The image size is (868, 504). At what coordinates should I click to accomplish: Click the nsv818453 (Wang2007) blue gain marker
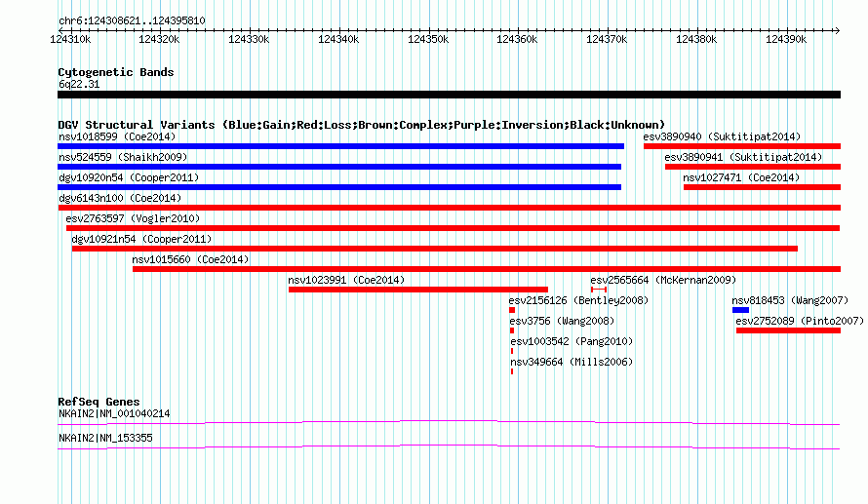coord(740,310)
